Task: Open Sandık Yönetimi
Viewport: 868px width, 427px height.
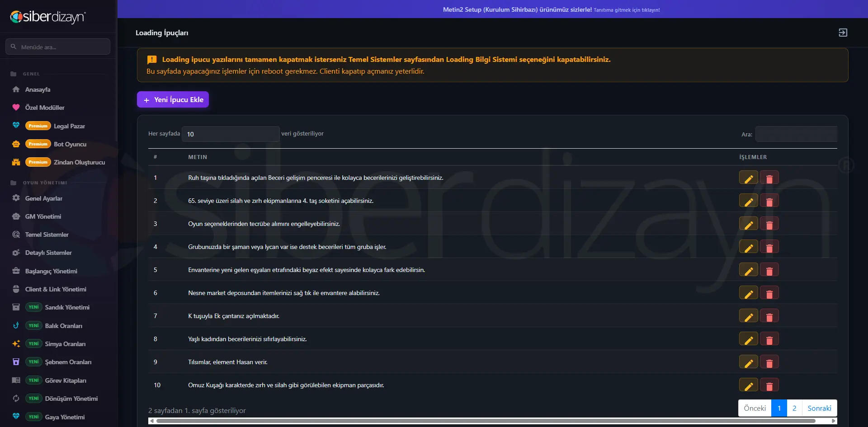Action: 58,307
